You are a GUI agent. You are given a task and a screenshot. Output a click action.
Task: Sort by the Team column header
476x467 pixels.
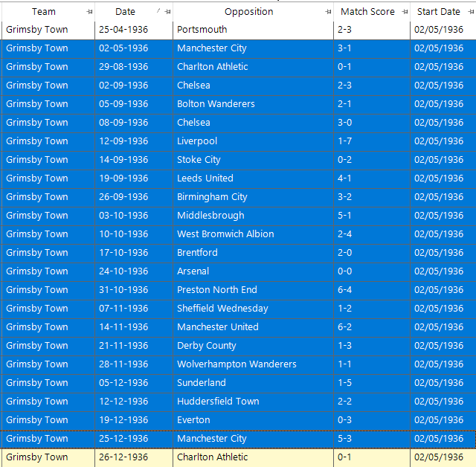(44, 12)
